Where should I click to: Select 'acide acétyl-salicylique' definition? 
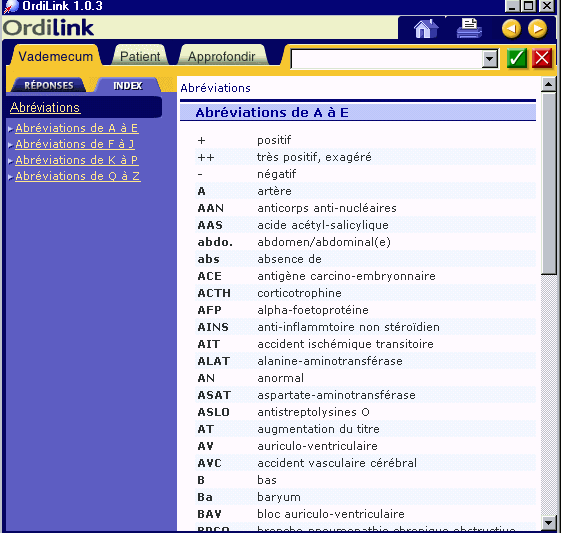(x=323, y=225)
